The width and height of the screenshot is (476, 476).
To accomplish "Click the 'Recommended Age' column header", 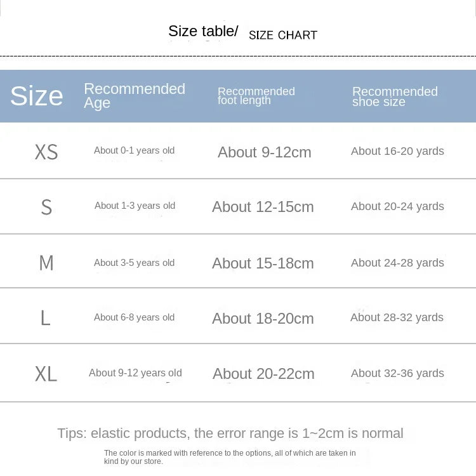I will click(x=135, y=96).
